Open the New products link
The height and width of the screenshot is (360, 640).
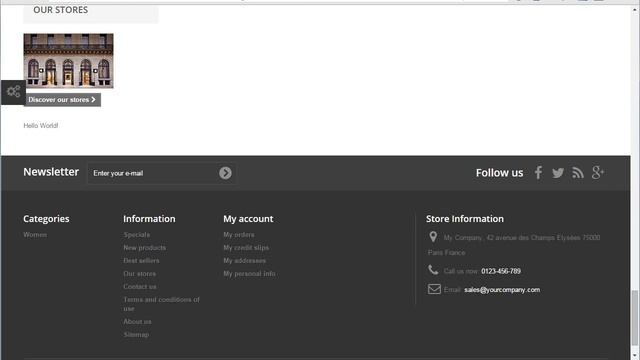pyautogui.click(x=144, y=248)
